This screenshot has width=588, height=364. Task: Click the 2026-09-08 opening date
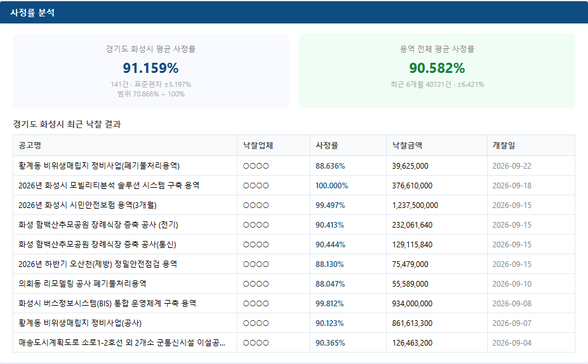click(x=512, y=304)
